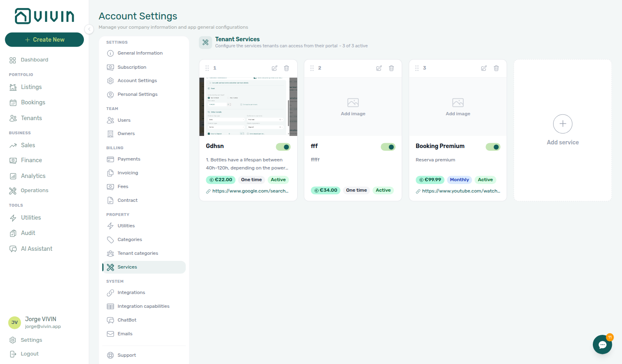622x364 pixels.
Task: Open Settings at the sidebar bottom
Action: point(31,340)
